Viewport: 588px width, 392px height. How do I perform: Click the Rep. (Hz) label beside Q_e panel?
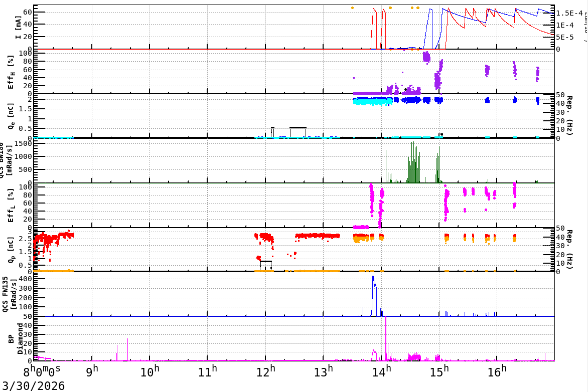click(569, 115)
